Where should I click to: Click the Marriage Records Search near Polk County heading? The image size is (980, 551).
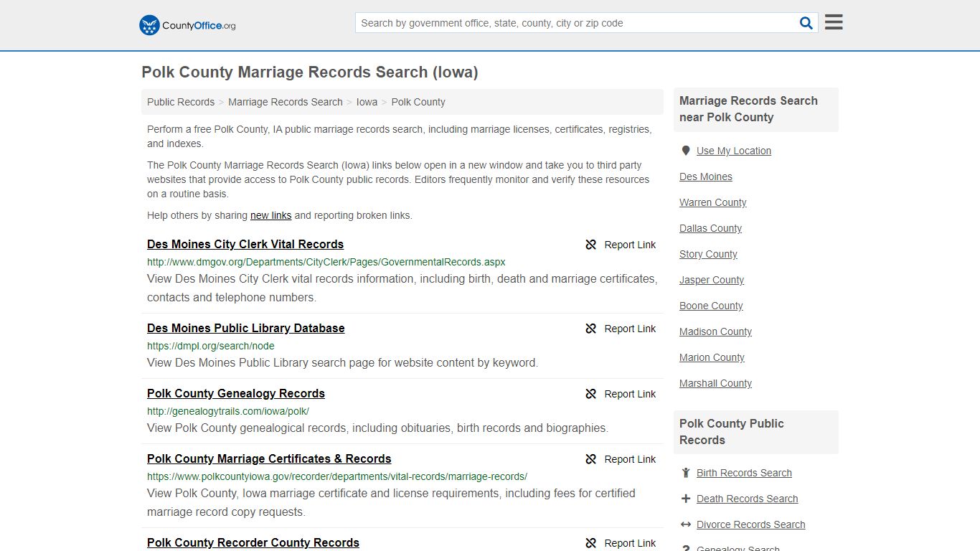tap(748, 109)
